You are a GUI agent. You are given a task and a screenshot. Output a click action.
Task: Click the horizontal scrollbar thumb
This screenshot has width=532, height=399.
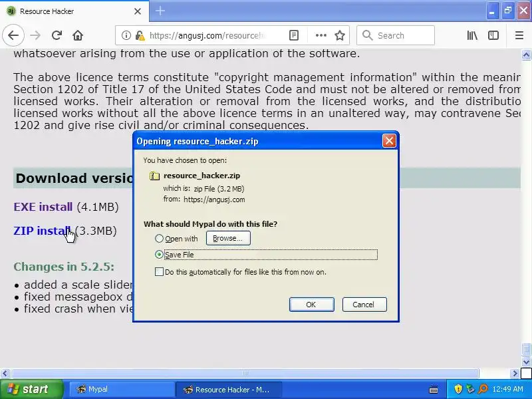click(x=245, y=374)
